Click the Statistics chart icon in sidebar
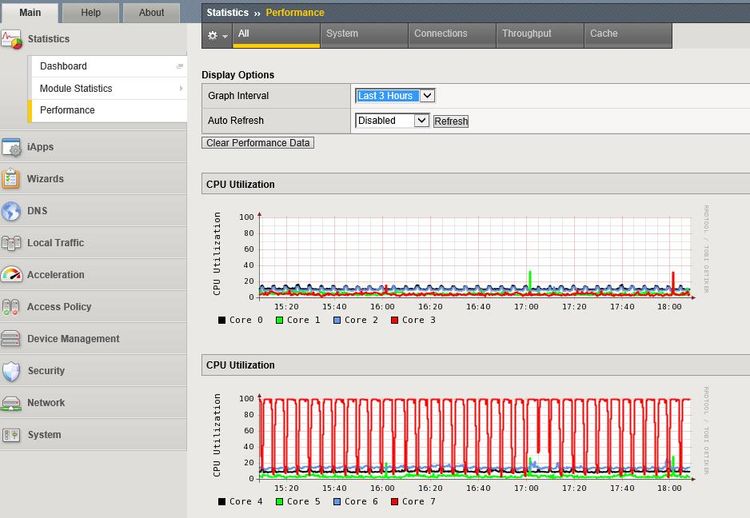 pyautogui.click(x=12, y=39)
